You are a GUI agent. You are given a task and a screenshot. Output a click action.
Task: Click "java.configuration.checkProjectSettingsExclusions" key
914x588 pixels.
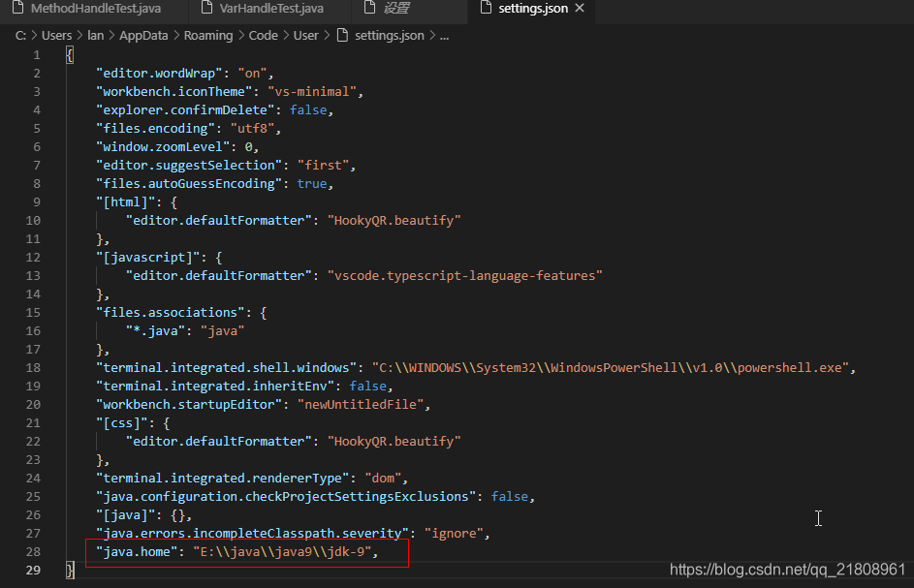click(x=286, y=497)
